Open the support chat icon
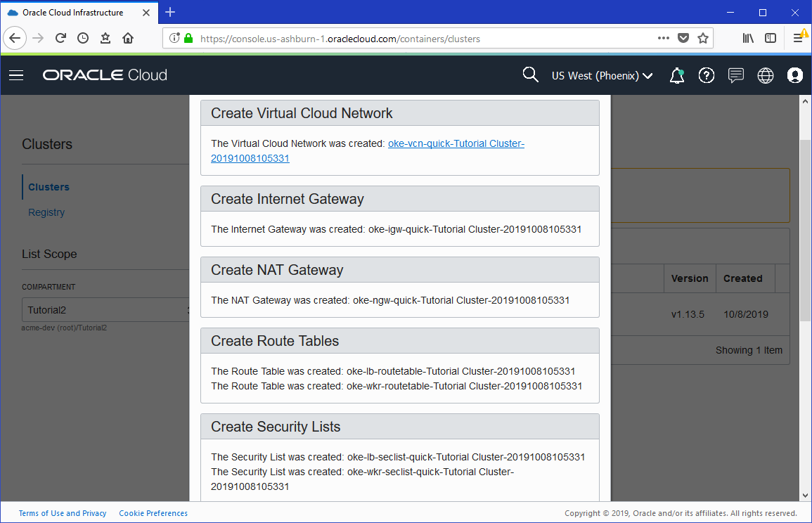The height and width of the screenshot is (523, 812). click(736, 75)
